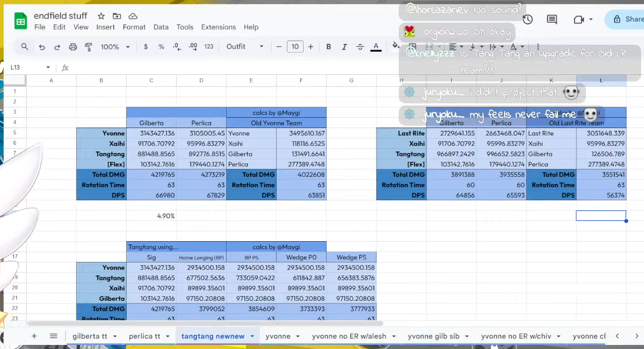The height and width of the screenshot is (349, 644).
Task: Increase decimal places
Action: point(193,47)
